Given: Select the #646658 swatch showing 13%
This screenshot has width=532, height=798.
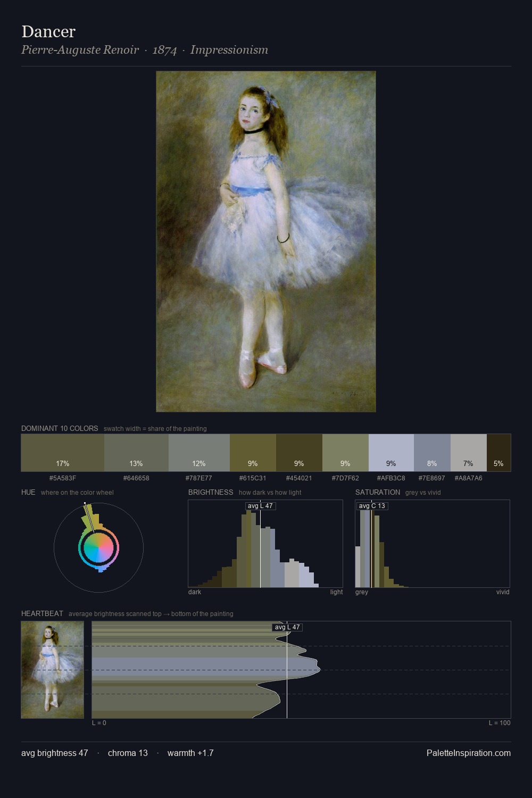Looking at the screenshot, I should (136, 453).
